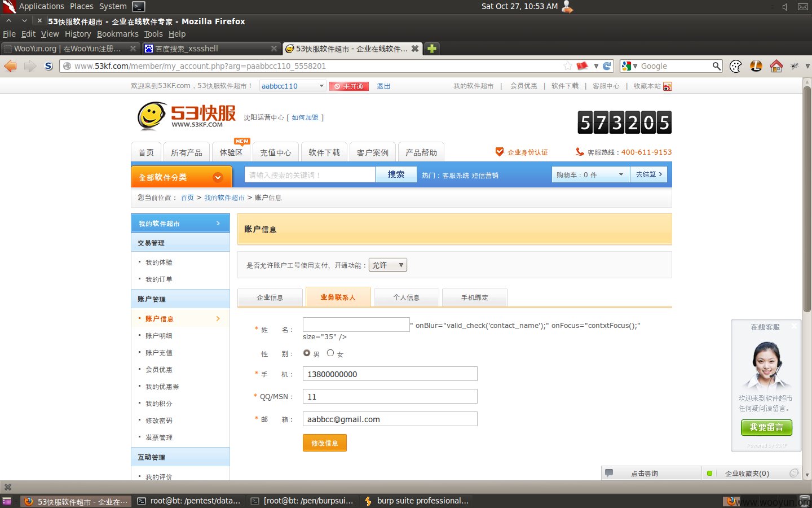
Task: Open the 购物车 cart dropdown
Action: point(590,175)
